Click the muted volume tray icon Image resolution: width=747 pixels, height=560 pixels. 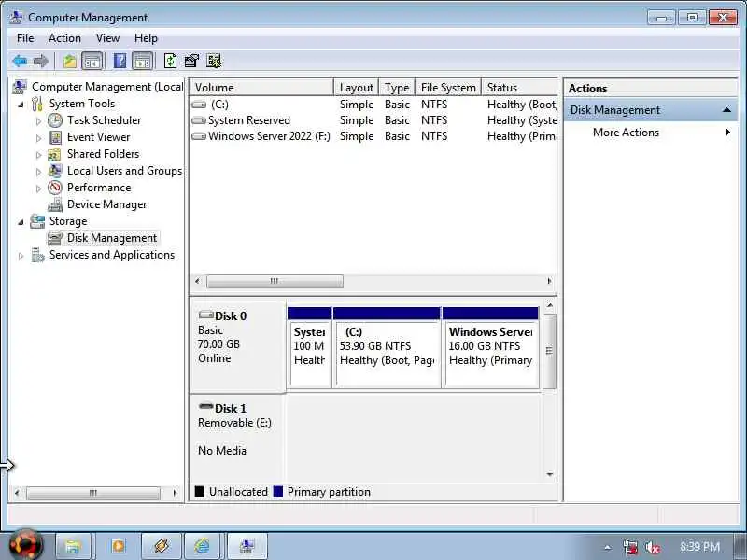(x=653, y=547)
